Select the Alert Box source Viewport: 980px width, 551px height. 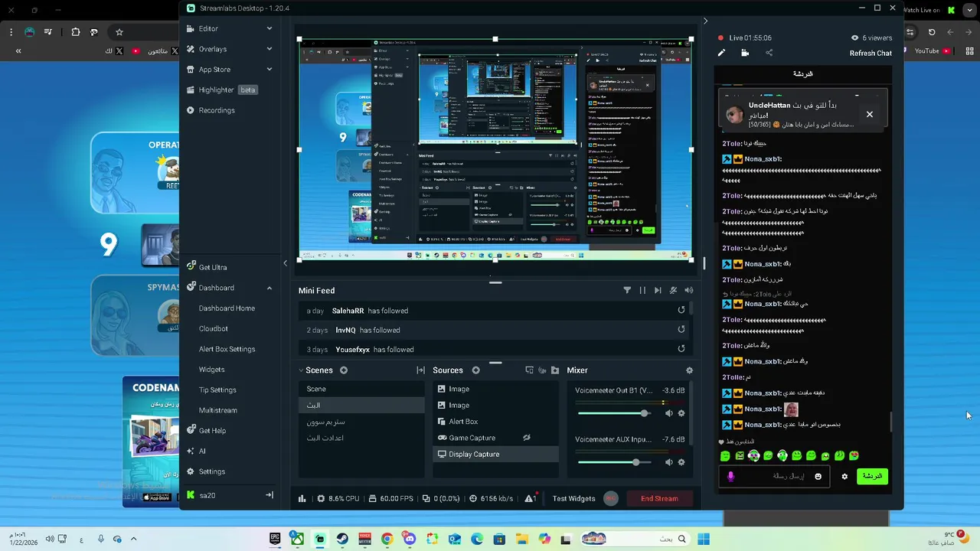click(x=495, y=422)
